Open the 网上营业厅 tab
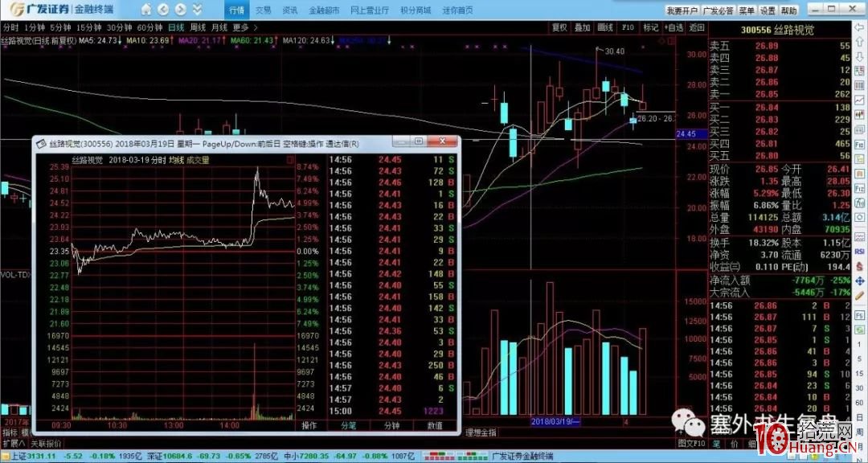 370,10
